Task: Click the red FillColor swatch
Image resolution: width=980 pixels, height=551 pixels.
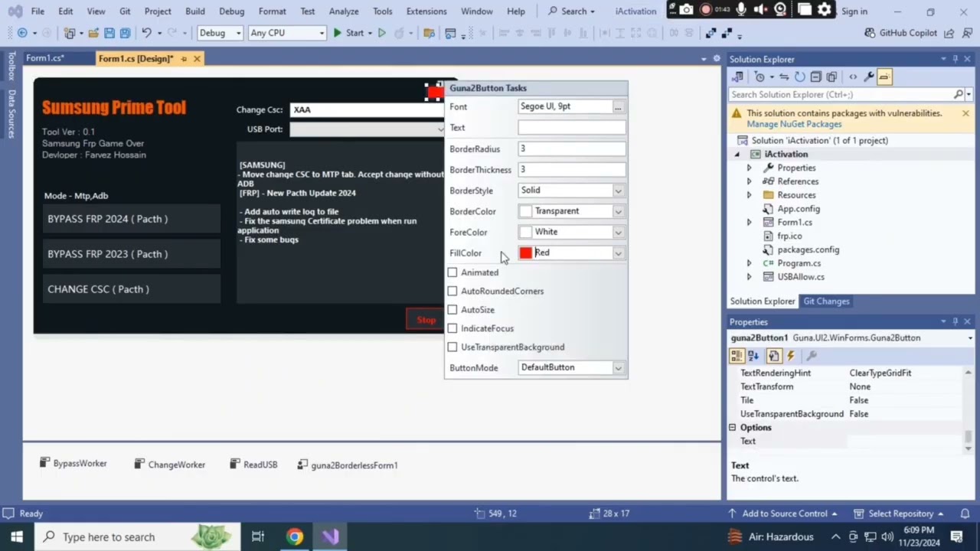Action: tap(526, 253)
